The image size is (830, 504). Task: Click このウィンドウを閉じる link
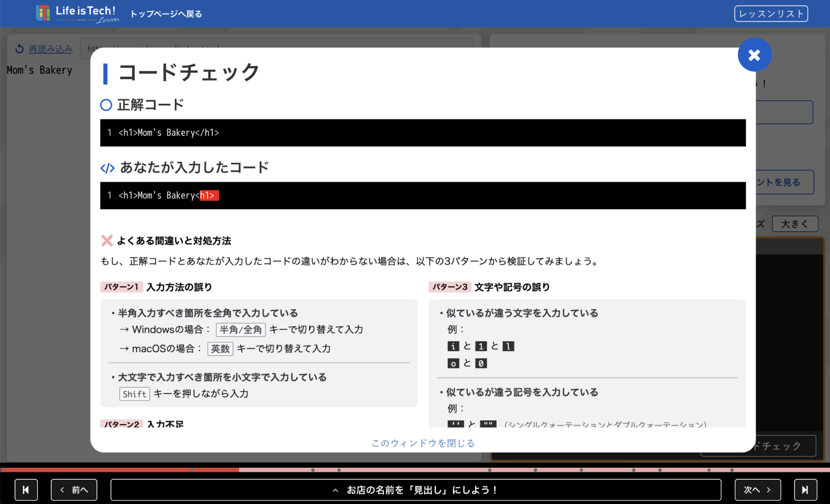[423, 443]
